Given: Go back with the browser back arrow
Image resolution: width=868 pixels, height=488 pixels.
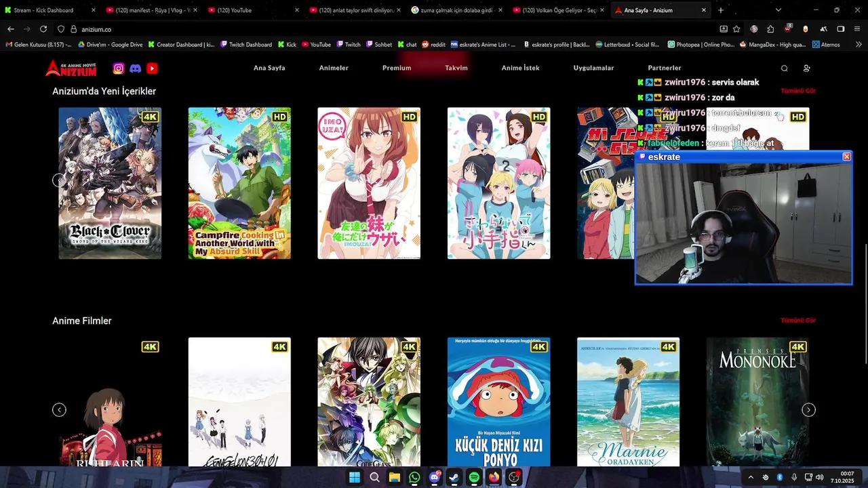Looking at the screenshot, I should tap(11, 29).
